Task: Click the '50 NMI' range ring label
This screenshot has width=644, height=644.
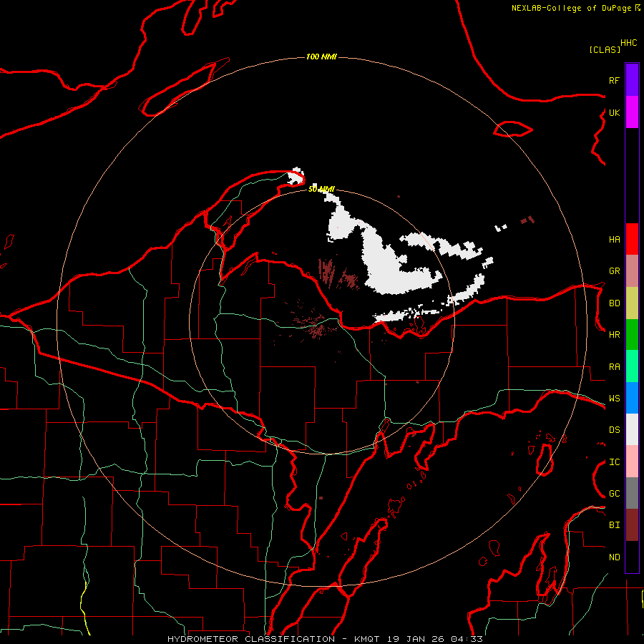Action: 321,189
